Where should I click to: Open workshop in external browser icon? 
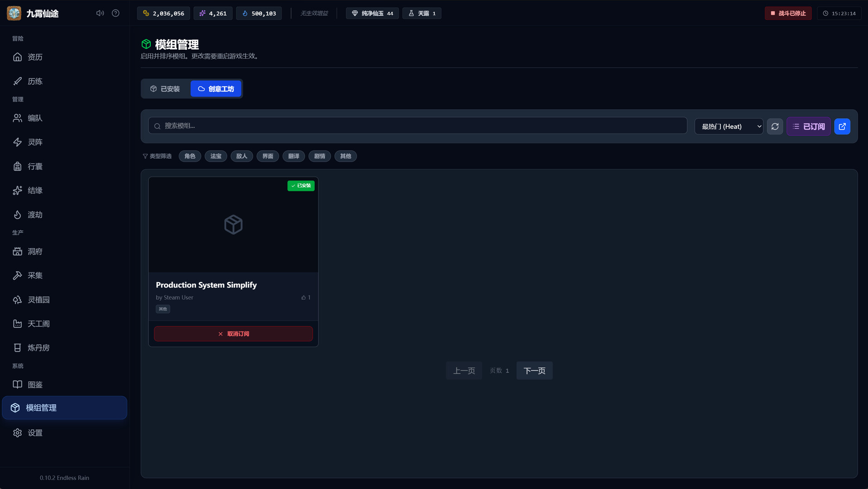842,126
